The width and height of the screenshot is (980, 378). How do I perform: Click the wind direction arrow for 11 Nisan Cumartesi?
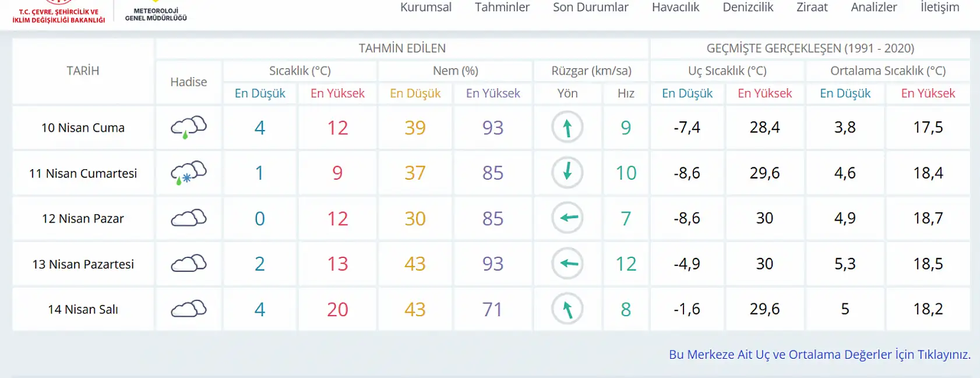tap(567, 173)
